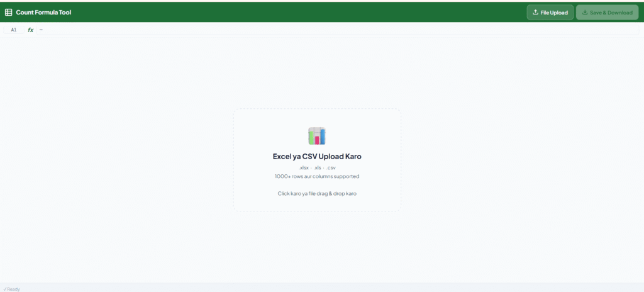Click the drag & drop instruction text
Viewport: 644px width, 292px height.
(317, 193)
